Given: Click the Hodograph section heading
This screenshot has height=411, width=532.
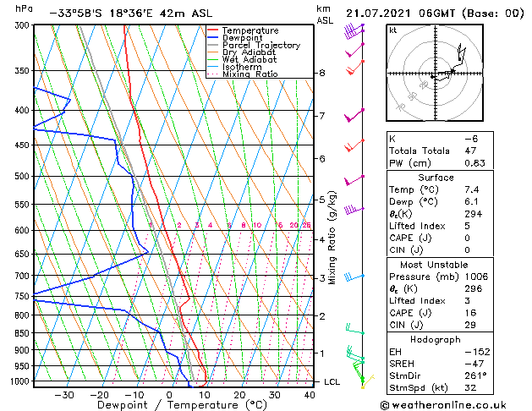Looking at the screenshot, I should [x=436, y=339].
